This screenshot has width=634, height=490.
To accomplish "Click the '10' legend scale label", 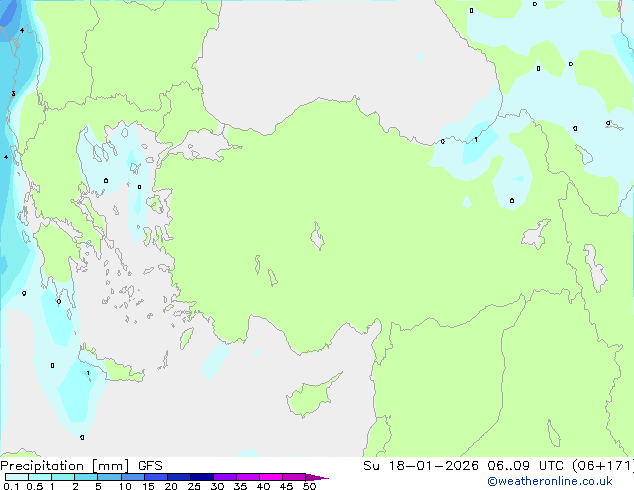I will tap(125, 486).
